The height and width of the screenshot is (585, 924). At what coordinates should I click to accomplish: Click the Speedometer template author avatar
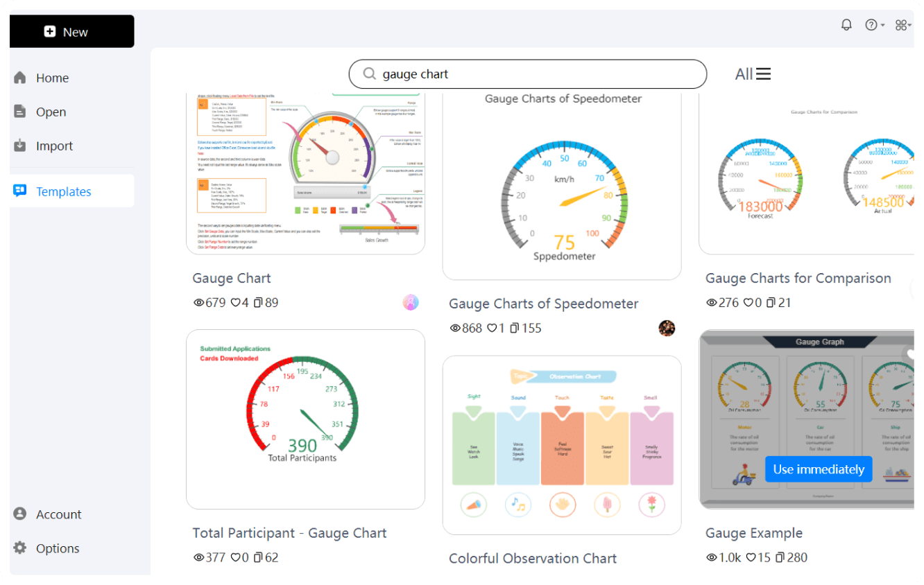pyautogui.click(x=667, y=328)
